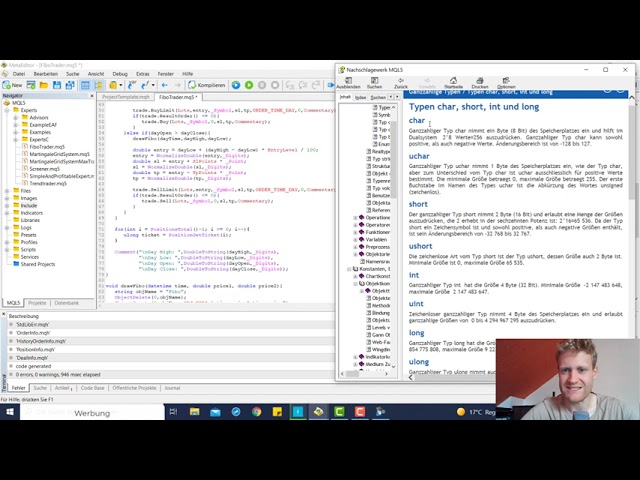Open the Debug menu
The height and width of the screenshot is (480, 640).
(x=120, y=73)
